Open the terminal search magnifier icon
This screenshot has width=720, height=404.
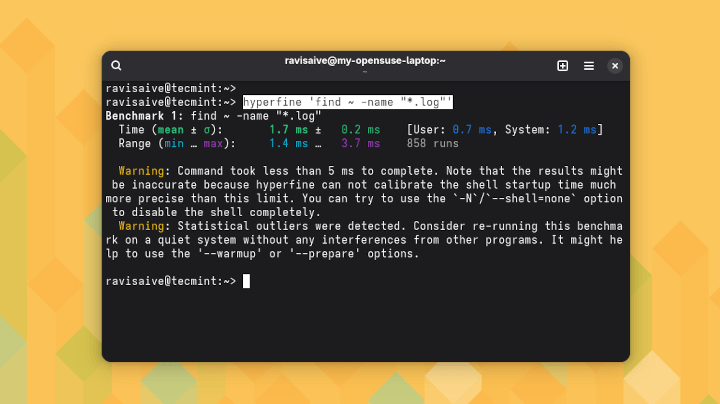point(117,66)
